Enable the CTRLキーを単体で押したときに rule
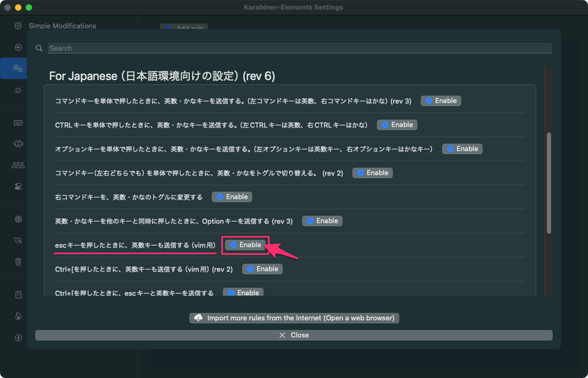This screenshot has height=378, width=588. (397, 125)
